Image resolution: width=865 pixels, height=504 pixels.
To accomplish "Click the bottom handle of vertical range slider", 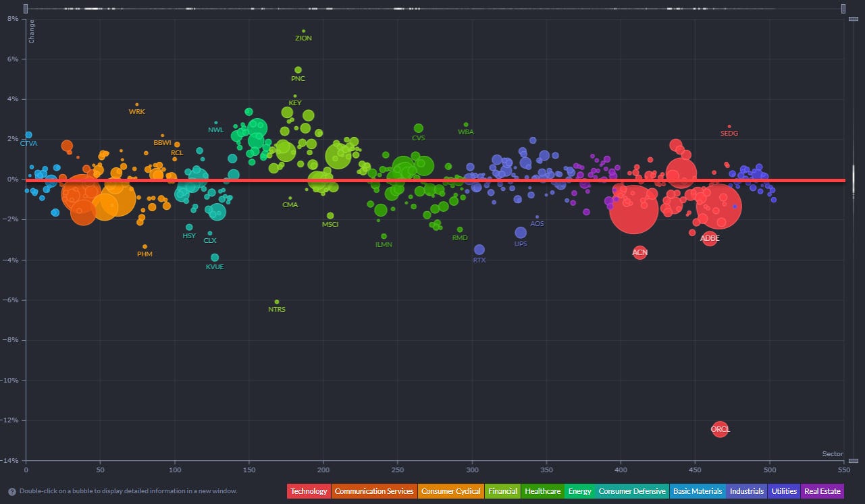I will pos(854,461).
